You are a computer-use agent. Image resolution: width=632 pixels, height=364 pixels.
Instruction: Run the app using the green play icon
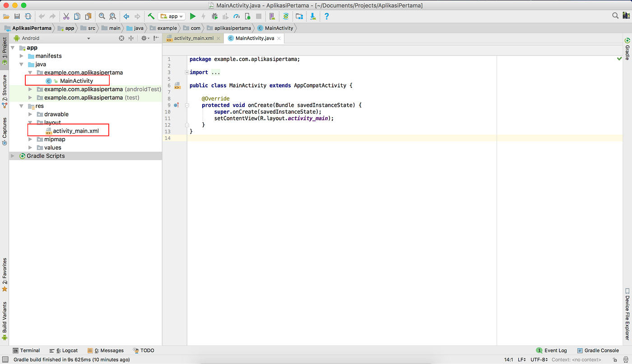coord(193,16)
